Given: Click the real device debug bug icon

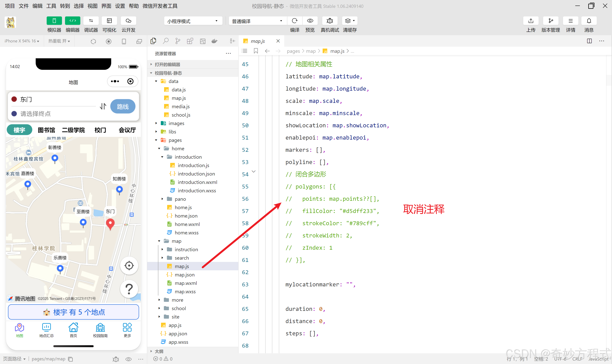Looking at the screenshot, I should 330,21.
